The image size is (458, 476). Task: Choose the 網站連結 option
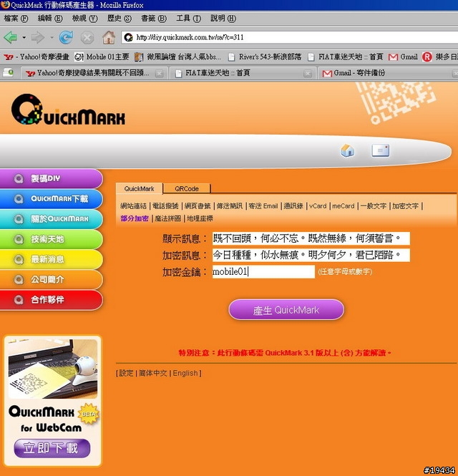point(133,206)
